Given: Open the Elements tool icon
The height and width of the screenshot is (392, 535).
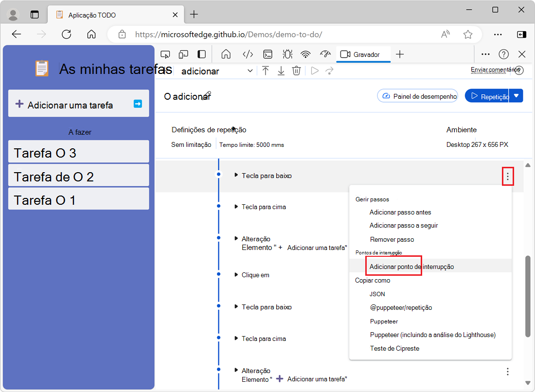Looking at the screenshot, I should click(x=248, y=54).
